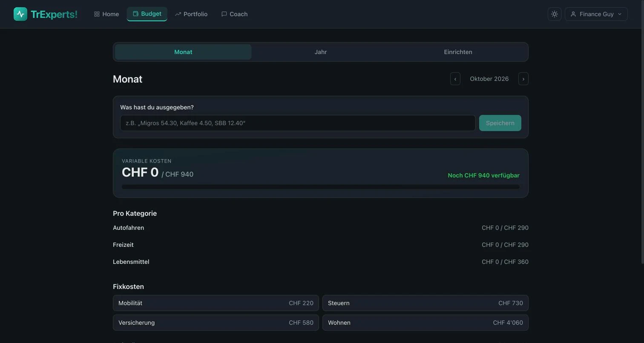Click the user profile icon
644x343 pixels.
pyautogui.click(x=573, y=14)
